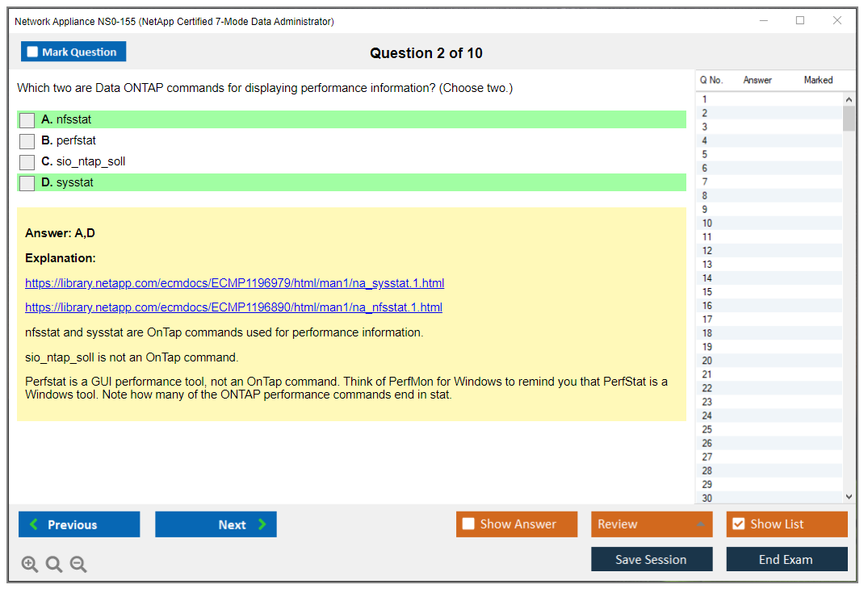This screenshot has width=868, height=593.
Task: Open the na_sysstat man page link
Action: [234, 283]
